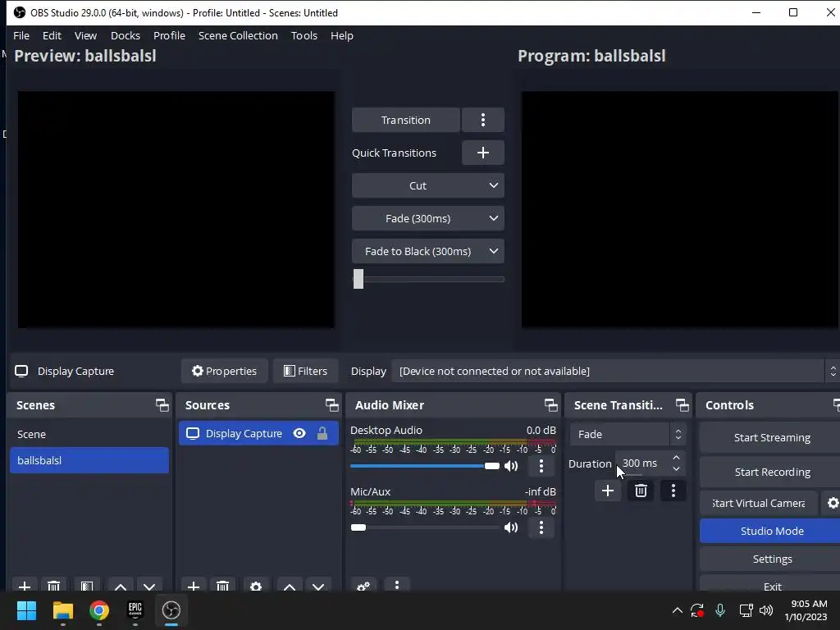Open Windows Start menu
840x630 pixels.
coord(26,610)
